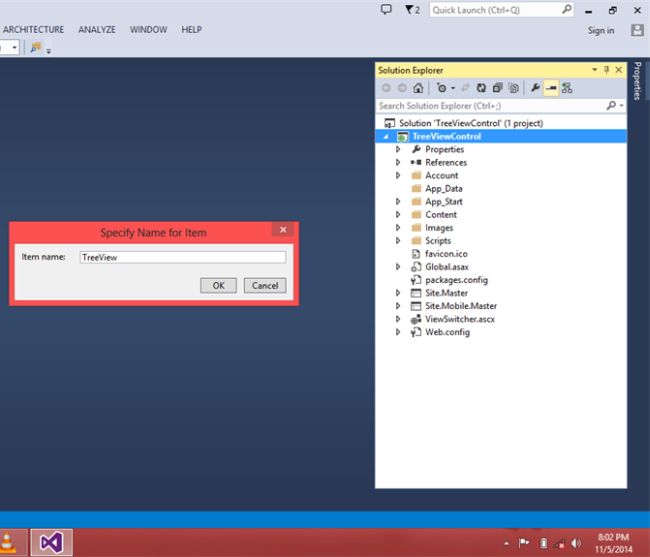Select the Web.config file
The image size is (650, 557).
pos(447,332)
